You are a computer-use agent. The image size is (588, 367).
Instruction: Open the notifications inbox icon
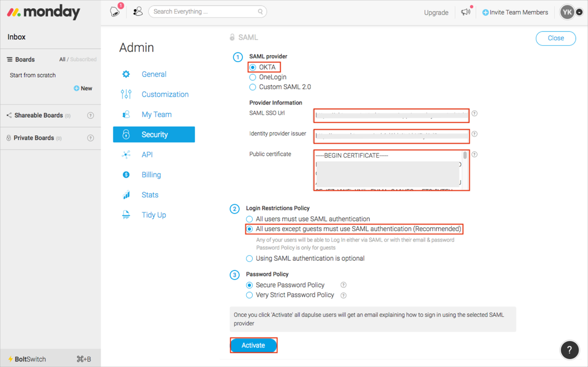tap(115, 12)
